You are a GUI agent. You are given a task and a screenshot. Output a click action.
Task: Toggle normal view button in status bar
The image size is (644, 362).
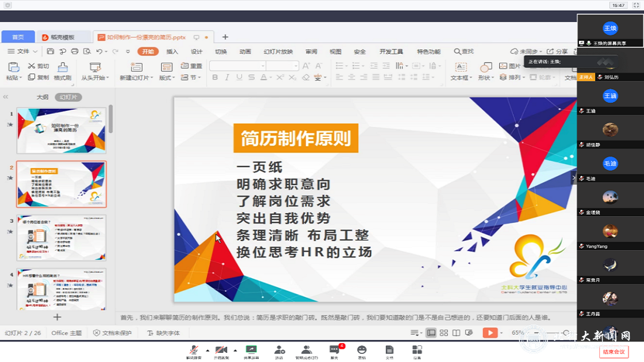click(x=431, y=333)
